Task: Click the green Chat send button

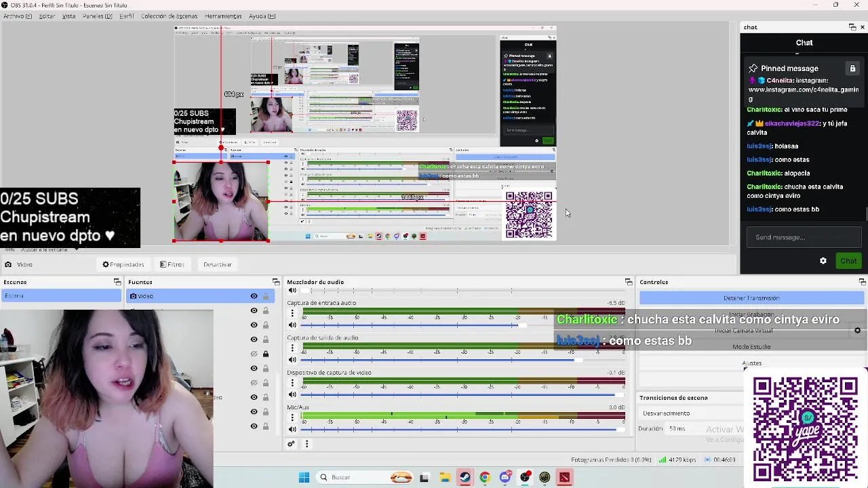Action: click(848, 261)
